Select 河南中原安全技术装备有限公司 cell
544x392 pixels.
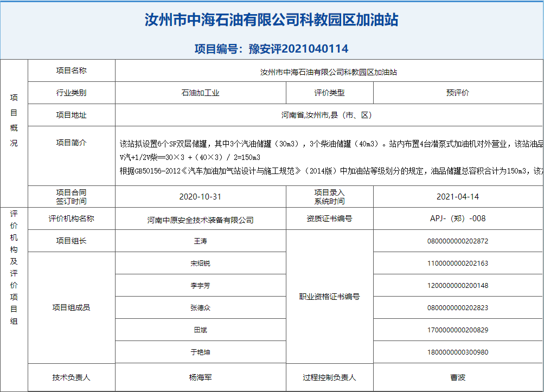pos(201,219)
